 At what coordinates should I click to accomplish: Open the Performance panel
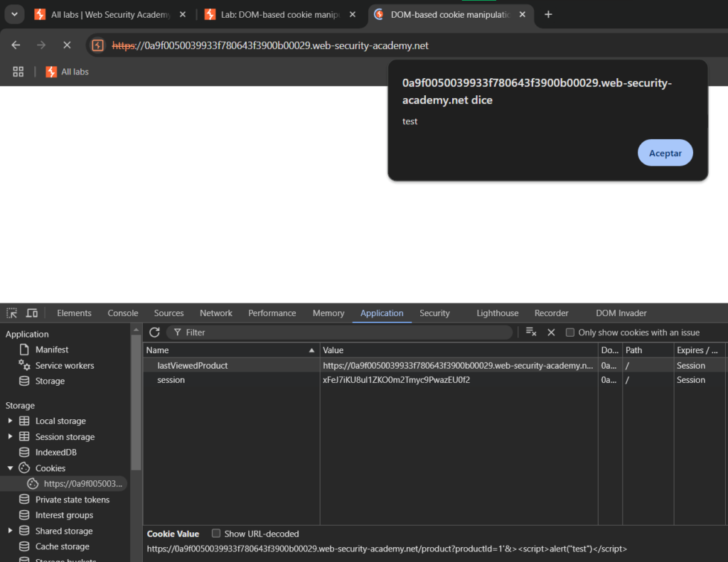pyautogui.click(x=272, y=313)
